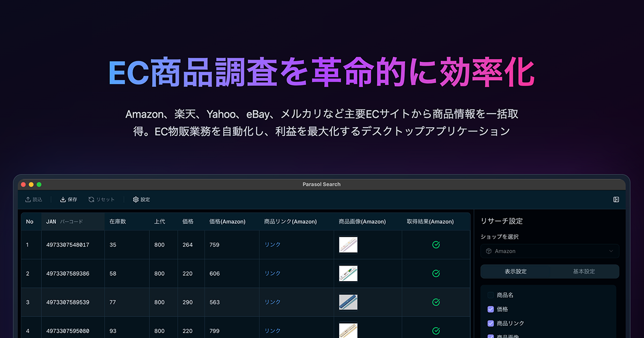Viewport: 644px width, 338px height.
Task: Click the JAN バーコード column header
Action: click(x=73, y=222)
